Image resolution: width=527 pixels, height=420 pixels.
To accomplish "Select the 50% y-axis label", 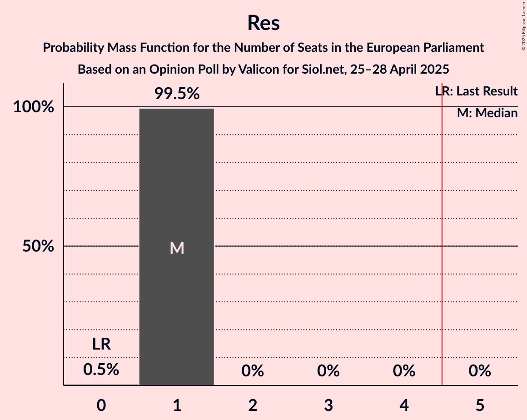I will 38,247.
